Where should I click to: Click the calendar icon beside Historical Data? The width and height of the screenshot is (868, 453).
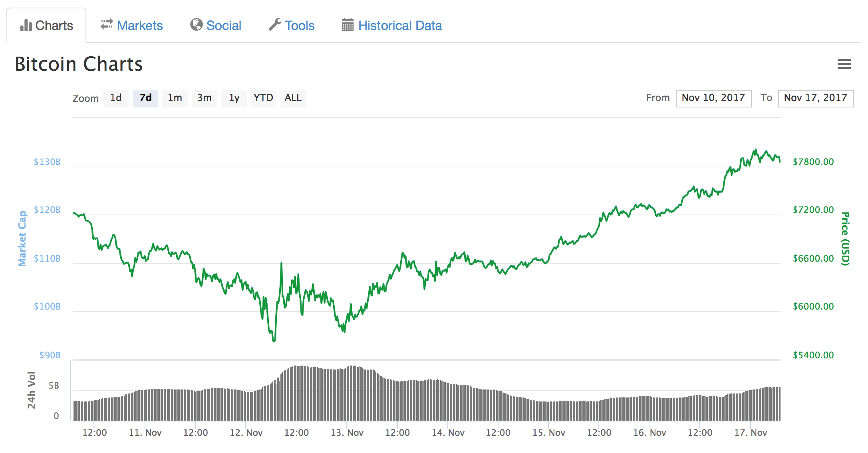point(348,25)
